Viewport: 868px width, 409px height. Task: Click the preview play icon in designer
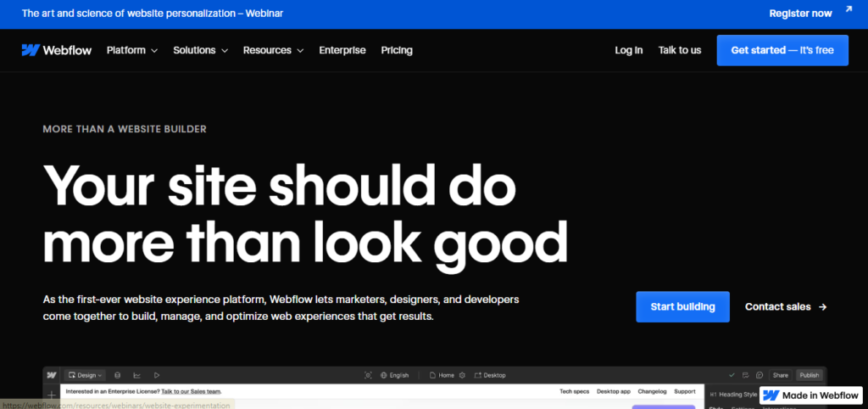pos(157,375)
